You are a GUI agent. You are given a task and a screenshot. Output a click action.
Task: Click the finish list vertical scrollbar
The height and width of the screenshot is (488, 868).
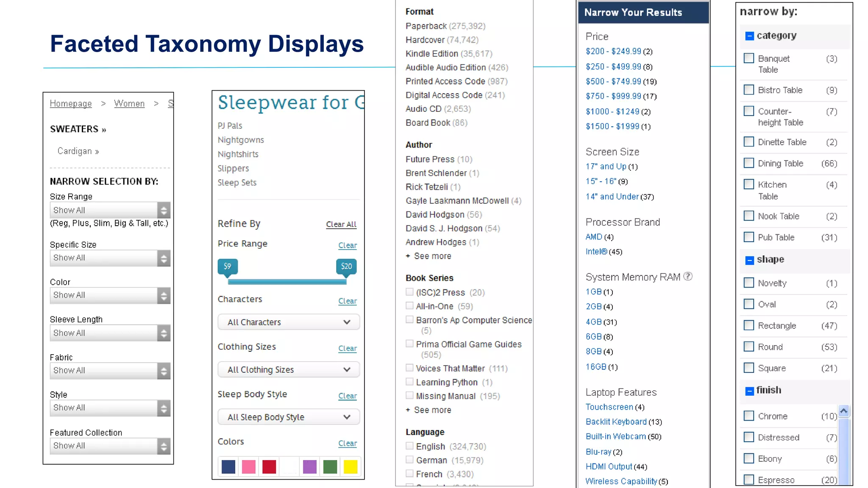[x=843, y=451]
